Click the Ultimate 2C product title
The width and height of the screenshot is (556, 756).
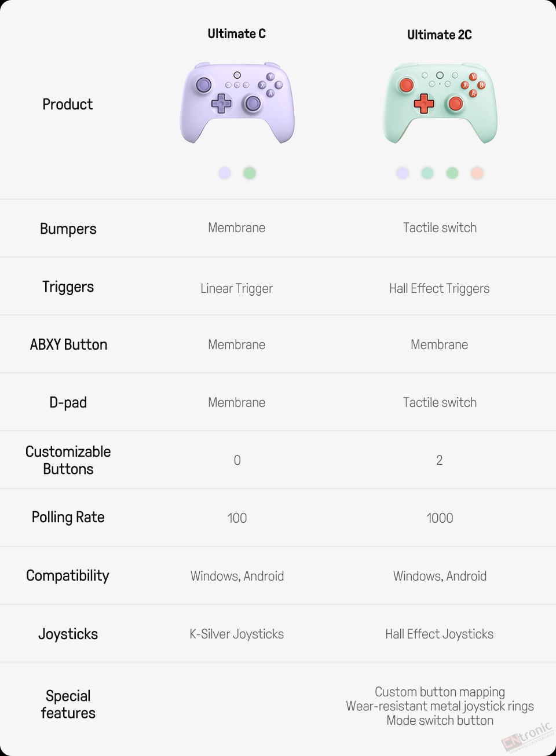tap(440, 35)
